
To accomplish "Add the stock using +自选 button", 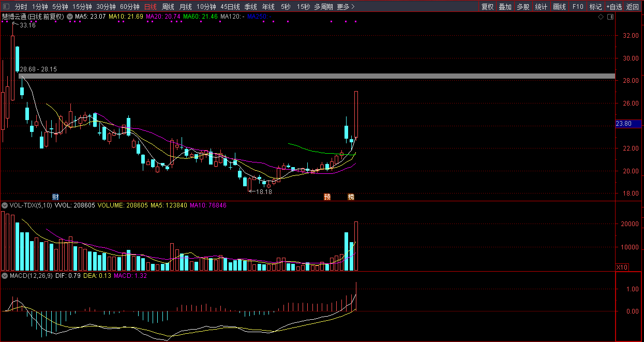I will tap(614, 7).
